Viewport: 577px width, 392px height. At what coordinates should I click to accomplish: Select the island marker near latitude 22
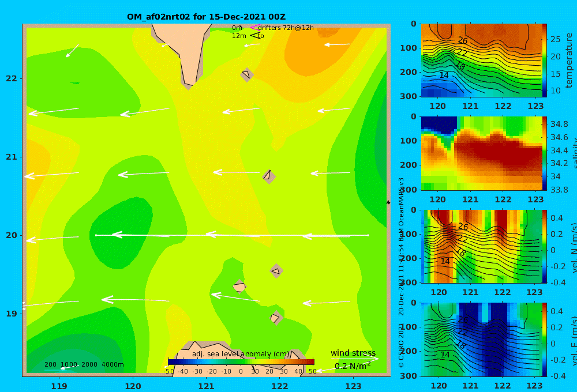[x=246, y=74]
